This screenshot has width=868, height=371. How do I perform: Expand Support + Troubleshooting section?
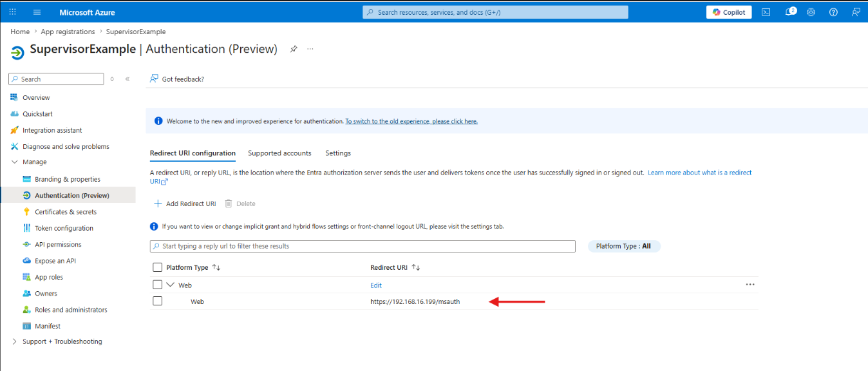click(14, 341)
